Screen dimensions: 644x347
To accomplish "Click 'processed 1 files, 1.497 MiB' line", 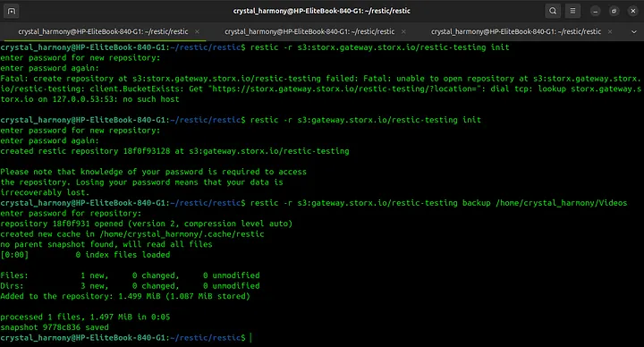I will coord(85,317).
